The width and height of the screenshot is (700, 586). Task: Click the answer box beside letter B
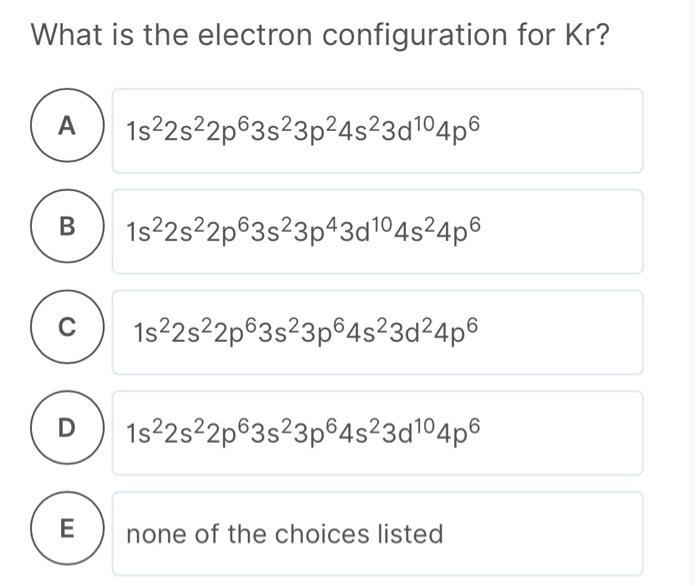coord(377,231)
